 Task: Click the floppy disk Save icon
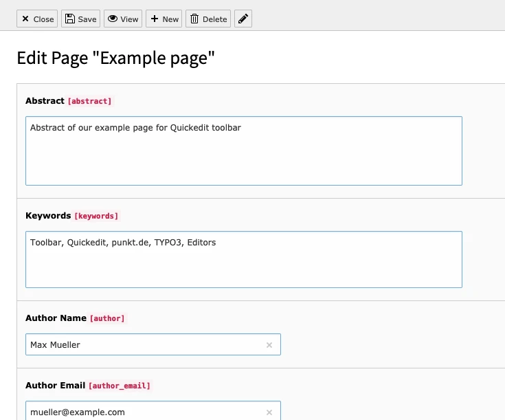(x=69, y=19)
